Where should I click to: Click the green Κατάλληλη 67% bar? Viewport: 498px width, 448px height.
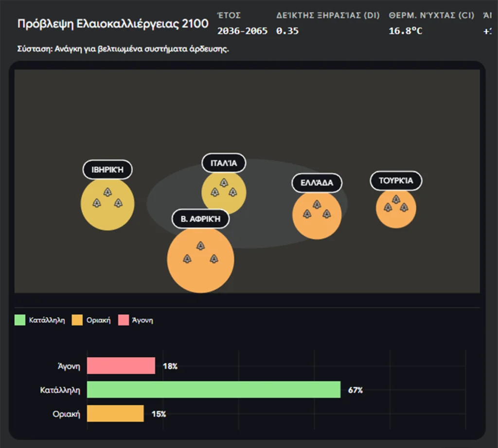coord(213,390)
